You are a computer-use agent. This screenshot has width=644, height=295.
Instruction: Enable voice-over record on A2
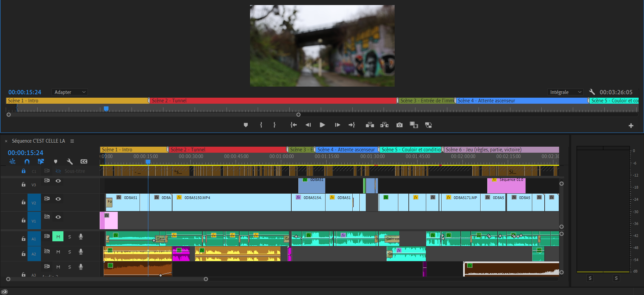(81, 252)
